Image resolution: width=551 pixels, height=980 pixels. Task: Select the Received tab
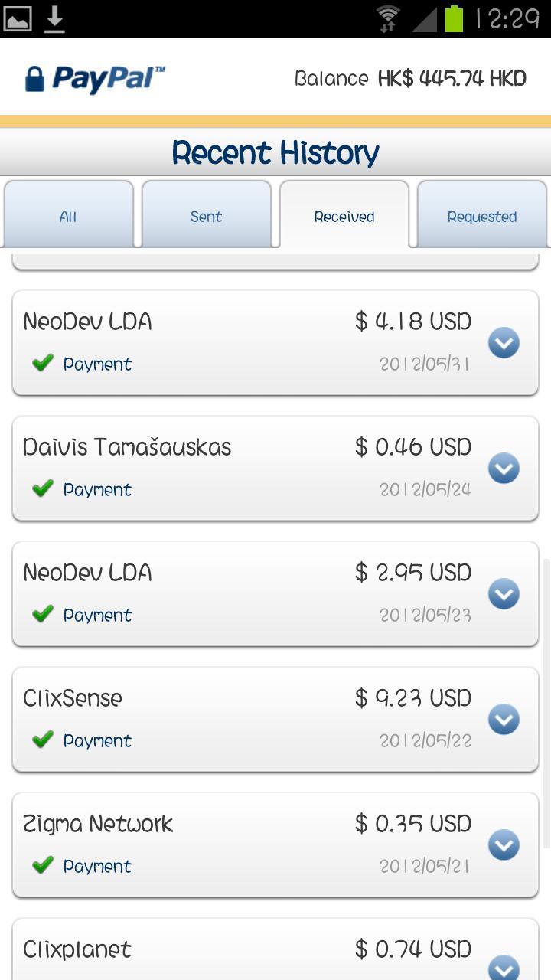coord(344,216)
